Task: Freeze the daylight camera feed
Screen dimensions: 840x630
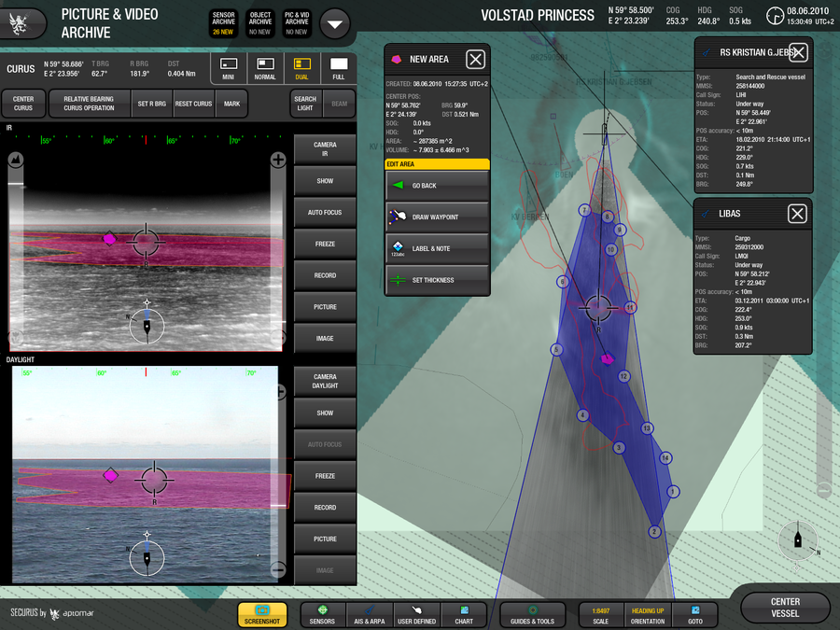Action: coord(325,476)
